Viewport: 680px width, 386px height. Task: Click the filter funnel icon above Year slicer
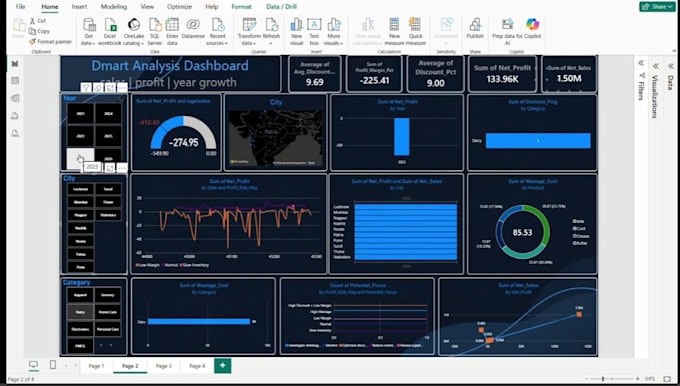coord(86,88)
